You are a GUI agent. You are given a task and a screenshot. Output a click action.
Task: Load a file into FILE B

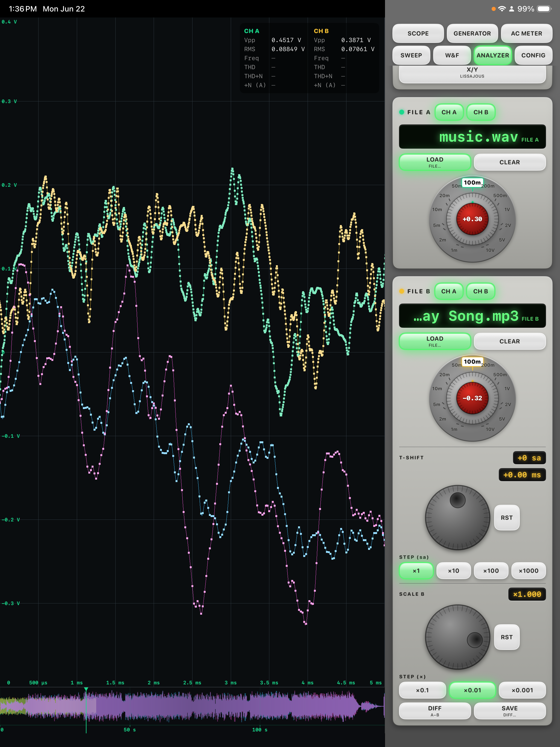pos(435,341)
